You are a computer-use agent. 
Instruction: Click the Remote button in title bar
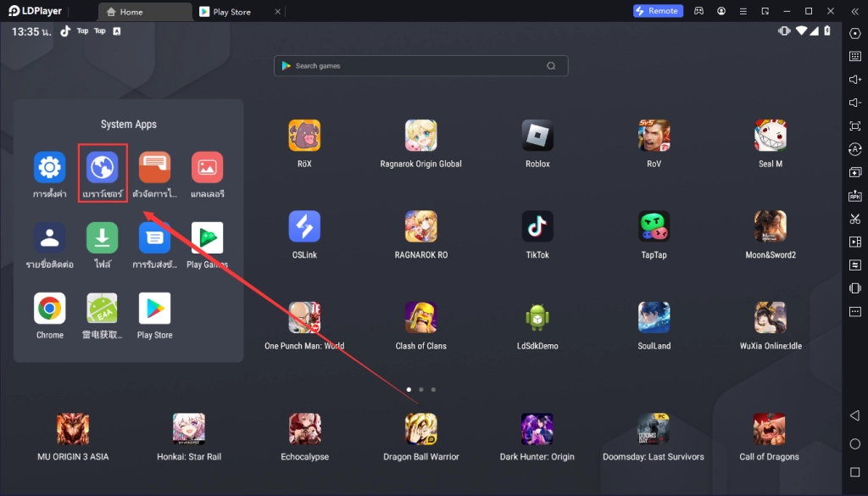(x=658, y=11)
